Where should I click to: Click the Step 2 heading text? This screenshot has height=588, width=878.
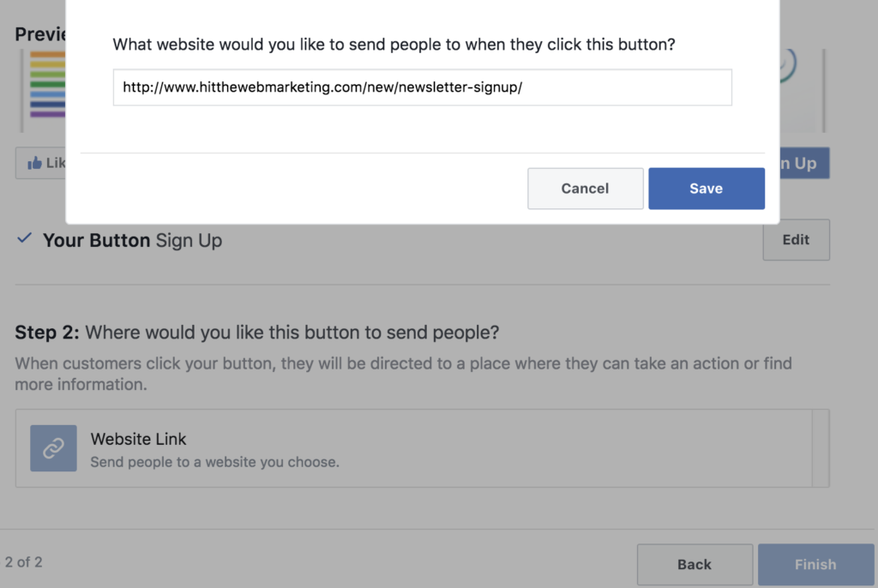click(256, 332)
